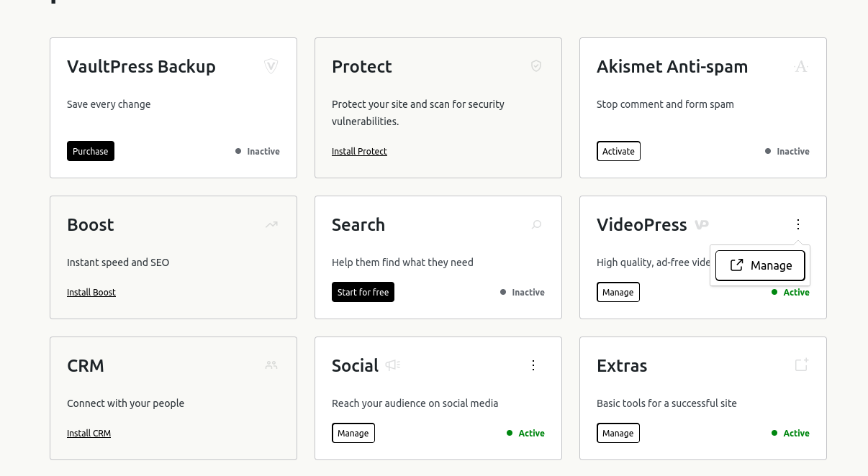This screenshot has width=868, height=476.
Task: Click 'Save every change' description
Action: [109, 104]
